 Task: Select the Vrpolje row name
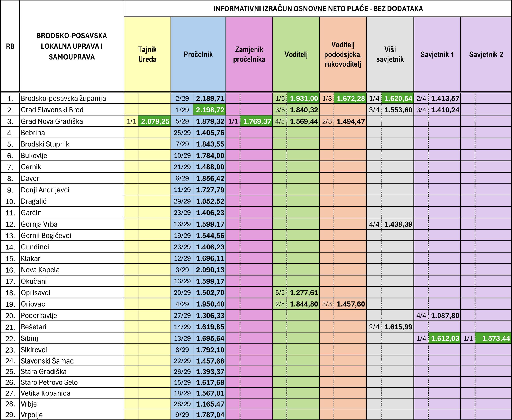click(x=32, y=415)
